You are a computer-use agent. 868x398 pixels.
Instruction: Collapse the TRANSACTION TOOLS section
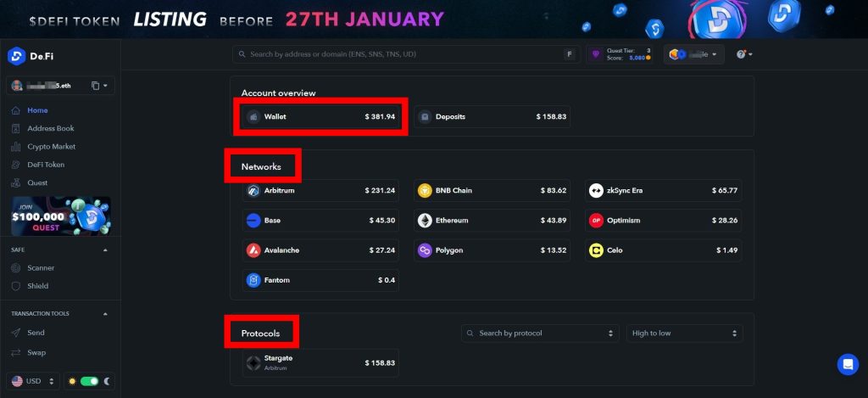105,314
